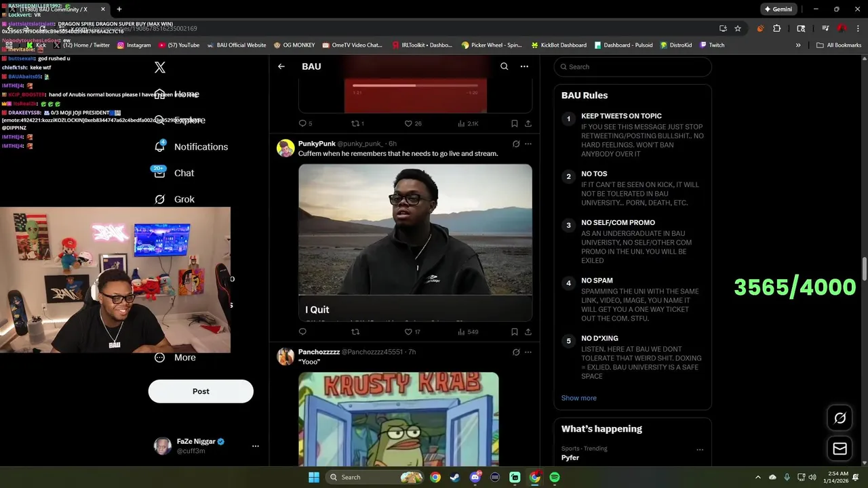868x488 pixels.
Task: Seek on the red video progress bar
Action: coord(415,85)
